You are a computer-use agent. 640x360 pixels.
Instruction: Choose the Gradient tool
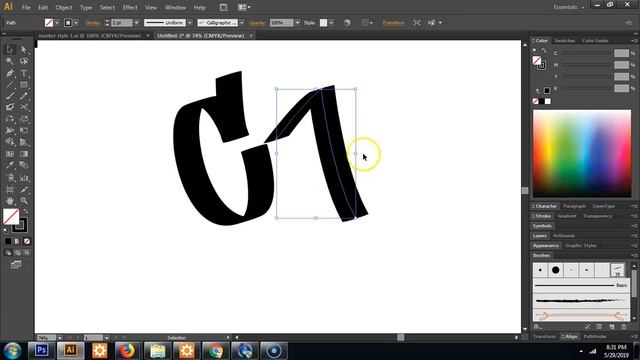click(x=24, y=154)
